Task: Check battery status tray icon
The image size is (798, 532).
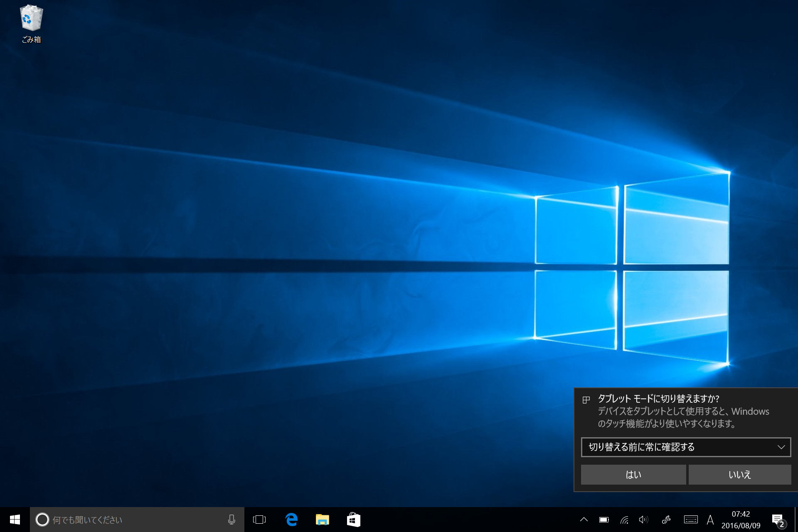Action: [x=603, y=520]
